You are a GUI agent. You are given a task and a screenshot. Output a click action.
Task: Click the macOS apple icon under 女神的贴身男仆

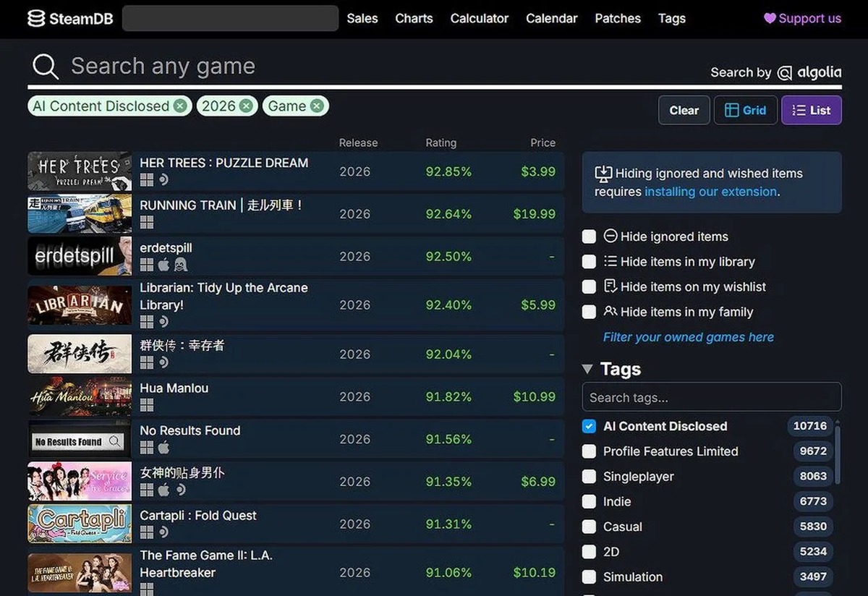pos(163,490)
